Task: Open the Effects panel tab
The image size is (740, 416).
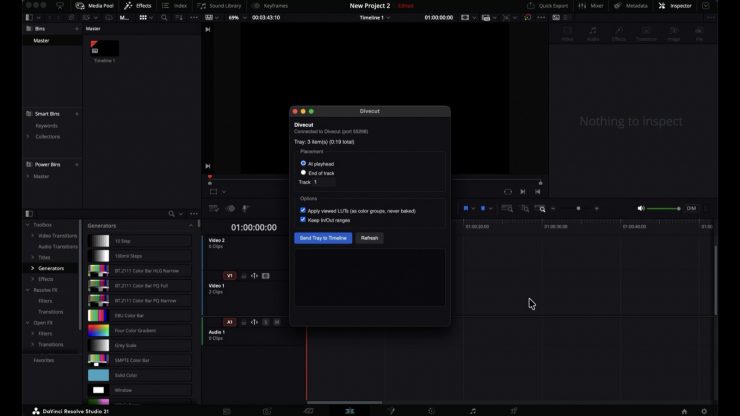Action: tap(138, 6)
